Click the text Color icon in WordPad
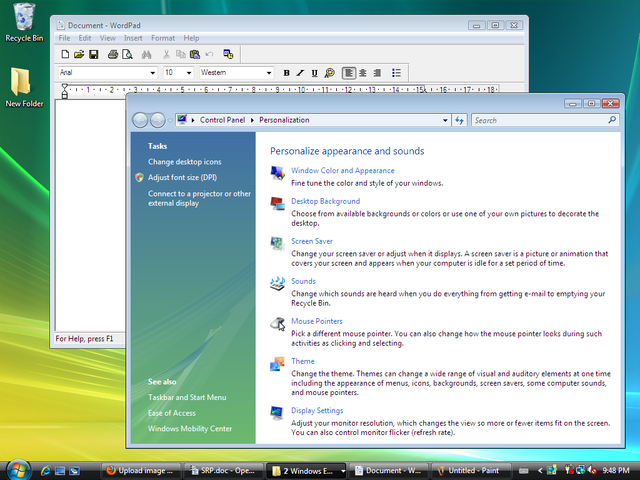Viewport: 640px width, 480px height. click(x=329, y=73)
